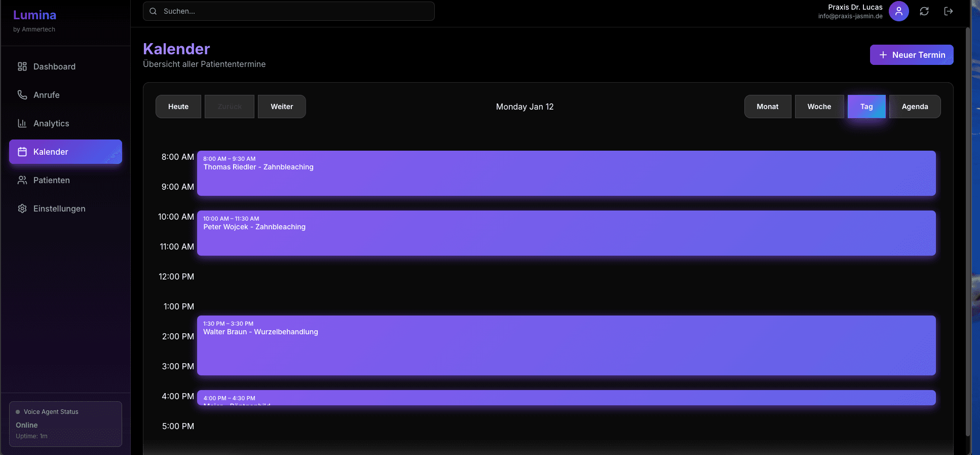Switch to Agenda view

point(915,107)
